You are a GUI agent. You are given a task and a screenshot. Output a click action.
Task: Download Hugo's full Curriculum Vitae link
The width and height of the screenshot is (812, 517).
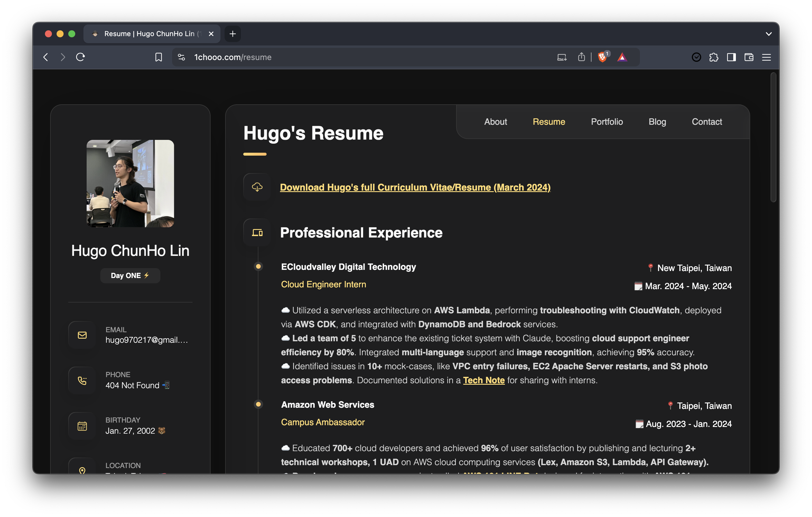[x=415, y=187]
